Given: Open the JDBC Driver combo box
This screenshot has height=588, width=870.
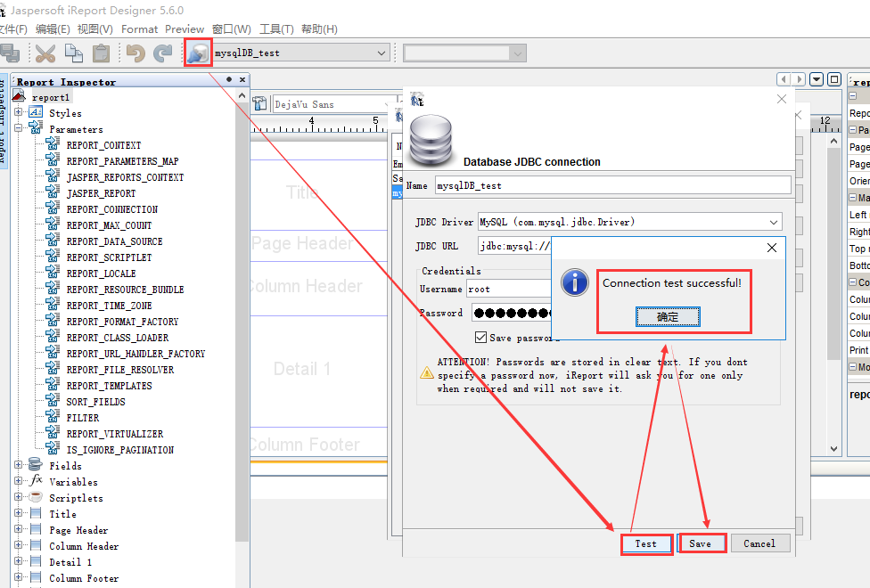Looking at the screenshot, I should click(629, 222).
